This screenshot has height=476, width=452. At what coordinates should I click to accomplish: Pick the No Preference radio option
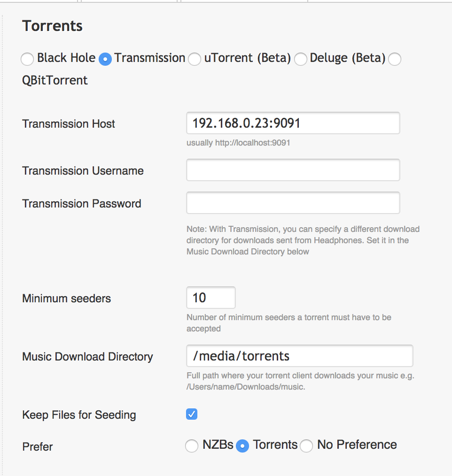pos(306,445)
